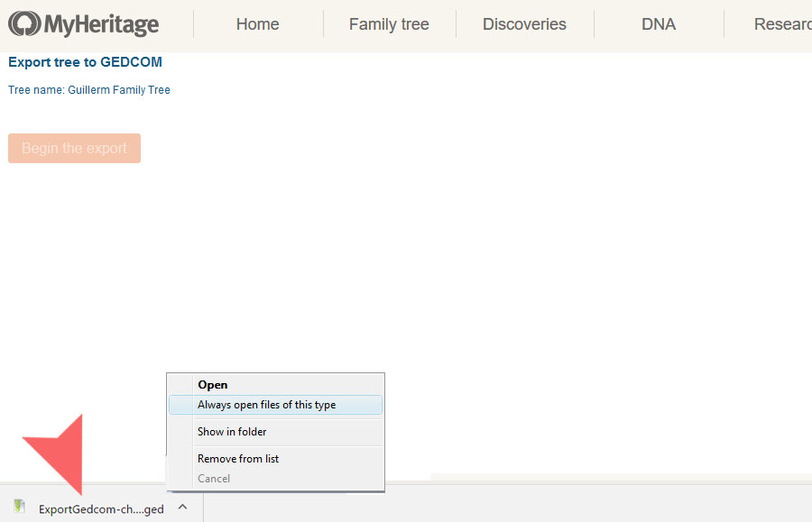Click the Export tree to GEDCOM heading
This screenshot has height=522, width=812.
tap(85, 62)
